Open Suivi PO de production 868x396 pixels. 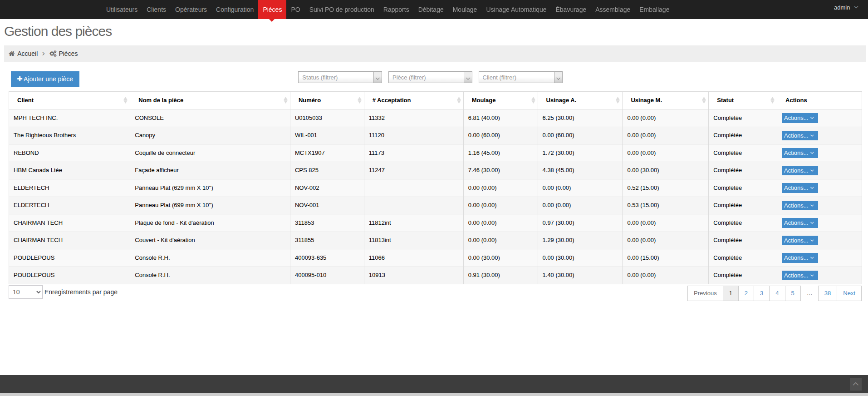(x=342, y=10)
